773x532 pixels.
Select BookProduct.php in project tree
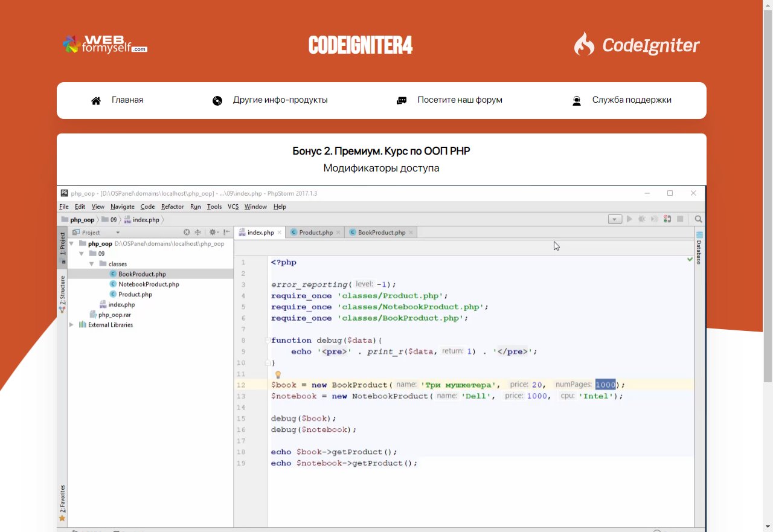point(142,274)
